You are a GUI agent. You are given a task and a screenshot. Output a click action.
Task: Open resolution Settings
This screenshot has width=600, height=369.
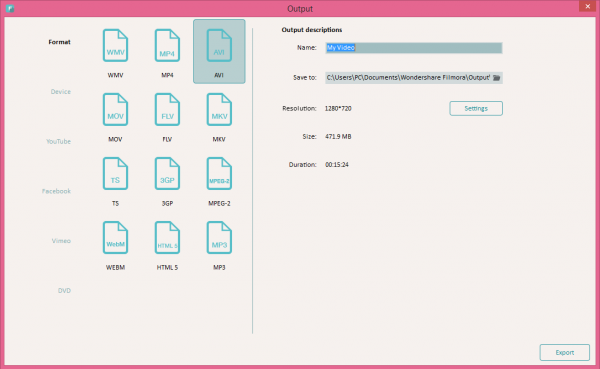click(x=476, y=108)
